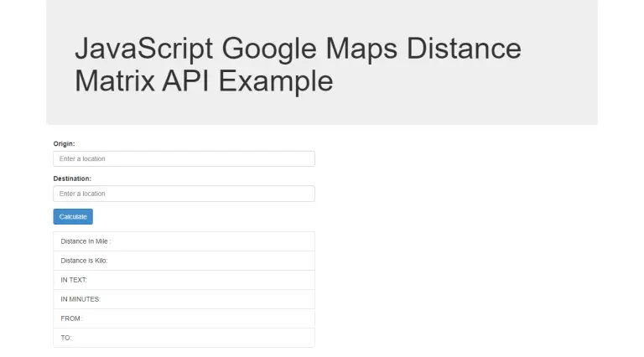Select the TO result row
Image resolution: width=644 pixels, height=357 pixels.
coord(184,338)
